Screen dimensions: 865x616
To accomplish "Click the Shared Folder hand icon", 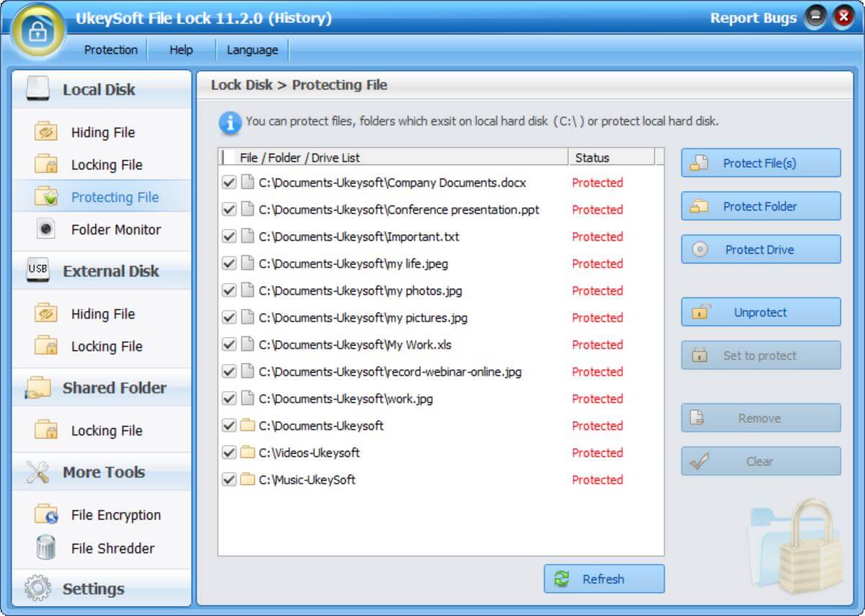I will click(x=37, y=388).
